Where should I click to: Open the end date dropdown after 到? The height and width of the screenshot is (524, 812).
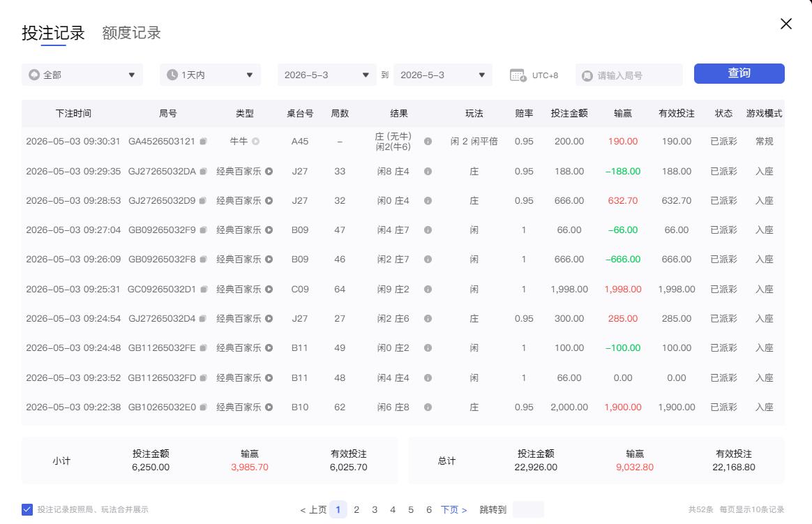[x=443, y=75]
